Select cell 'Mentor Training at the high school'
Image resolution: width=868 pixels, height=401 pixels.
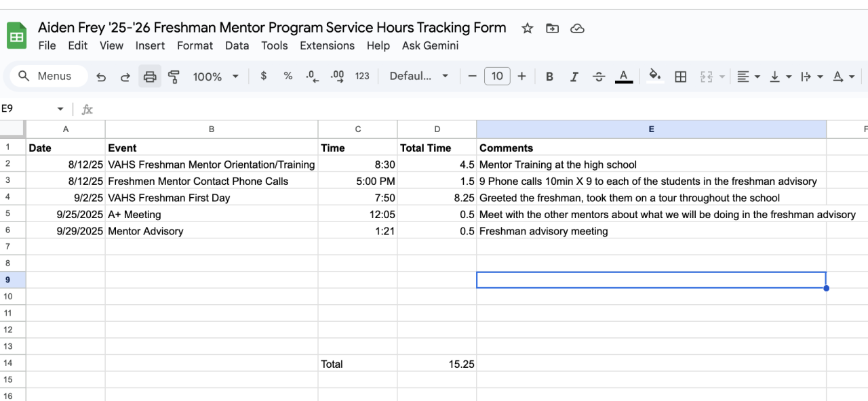coord(651,164)
